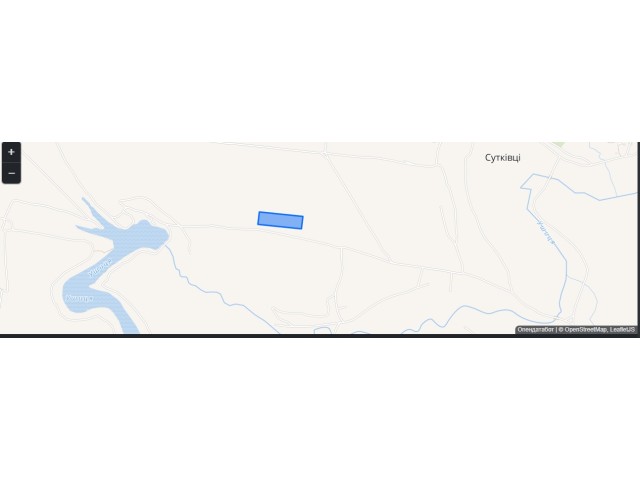Click the green patch at the map's top edge
The image size is (640, 480).
pyautogui.click(x=559, y=144)
